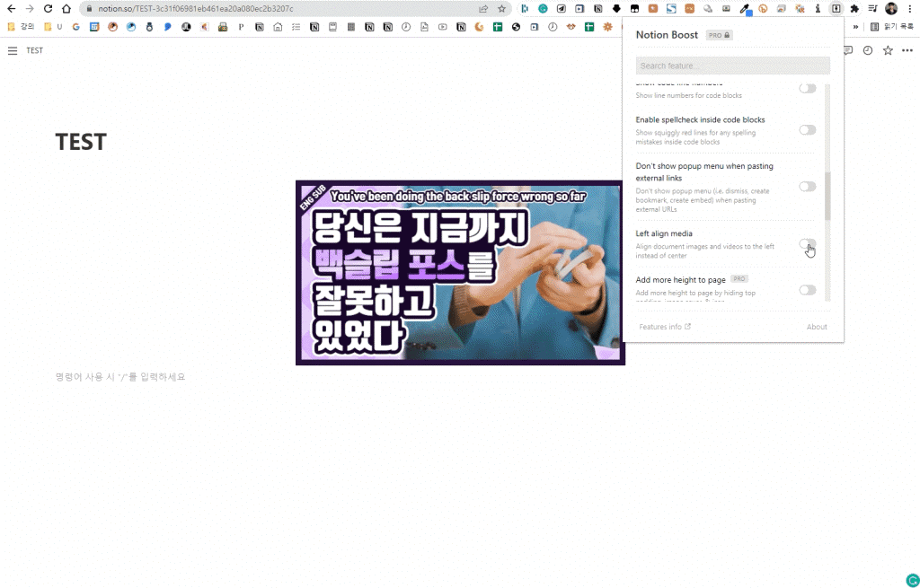Click the Search feature input field
Viewport: 920px width, 588px height.
tap(732, 65)
